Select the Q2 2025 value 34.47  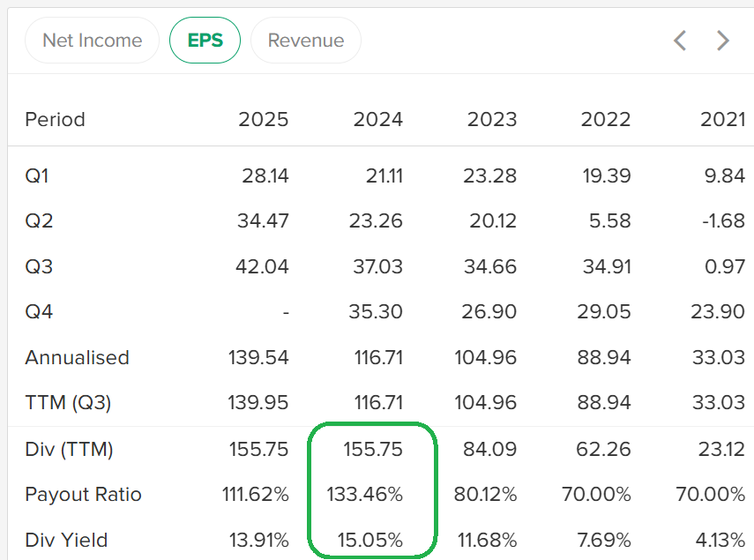point(263,221)
